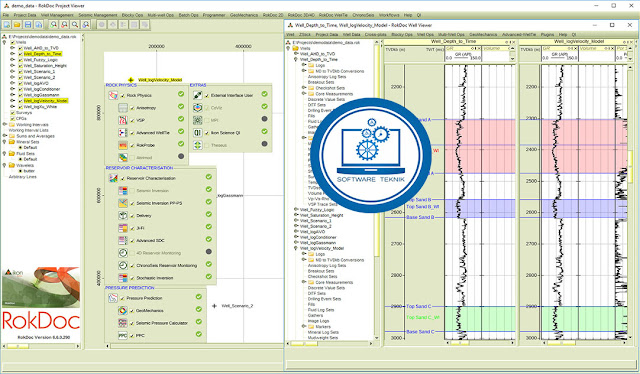The height and width of the screenshot is (374, 640).
Task: Click the green status check beside Rock Physics
Action: 181,94
